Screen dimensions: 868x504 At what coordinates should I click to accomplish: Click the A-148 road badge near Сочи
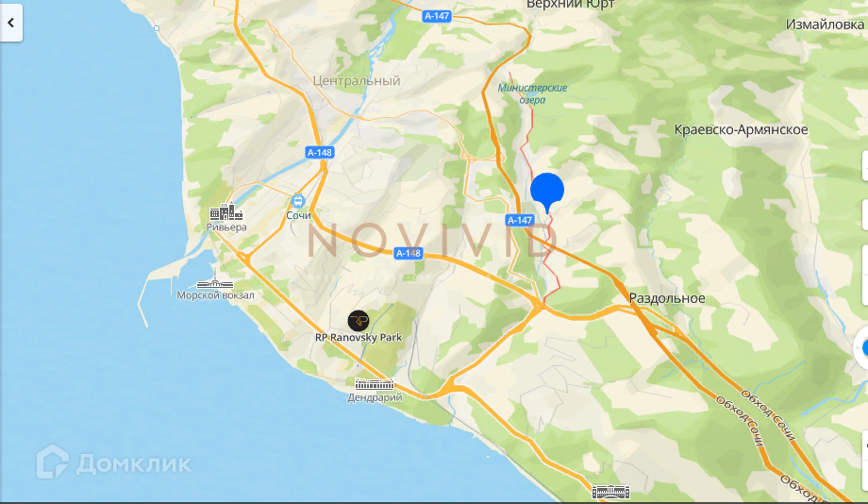[320, 152]
